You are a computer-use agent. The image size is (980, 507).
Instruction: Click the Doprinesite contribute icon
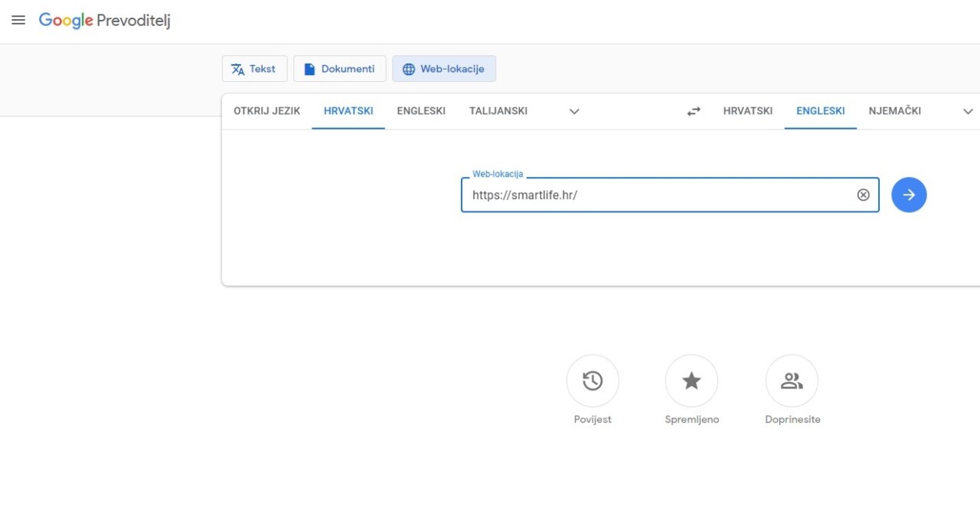click(792, 381)
